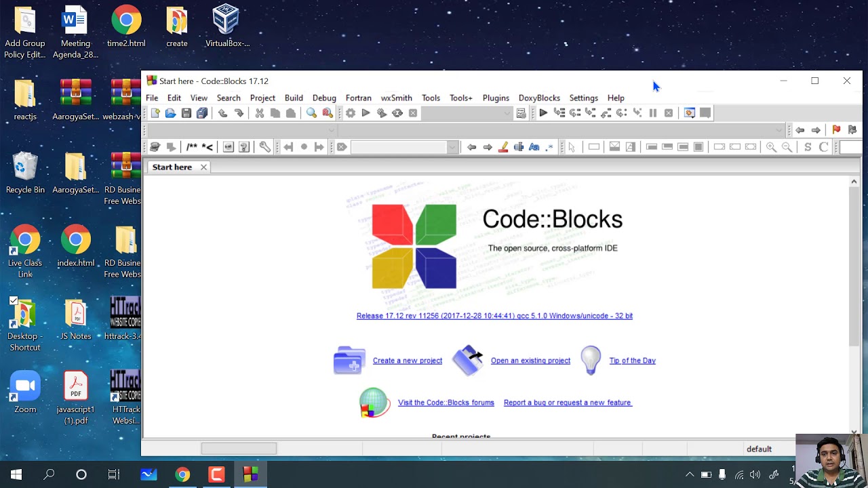Click the Break debugger pause icon
The width and height of the screenshot is (868, 488).
coord(652,113)
